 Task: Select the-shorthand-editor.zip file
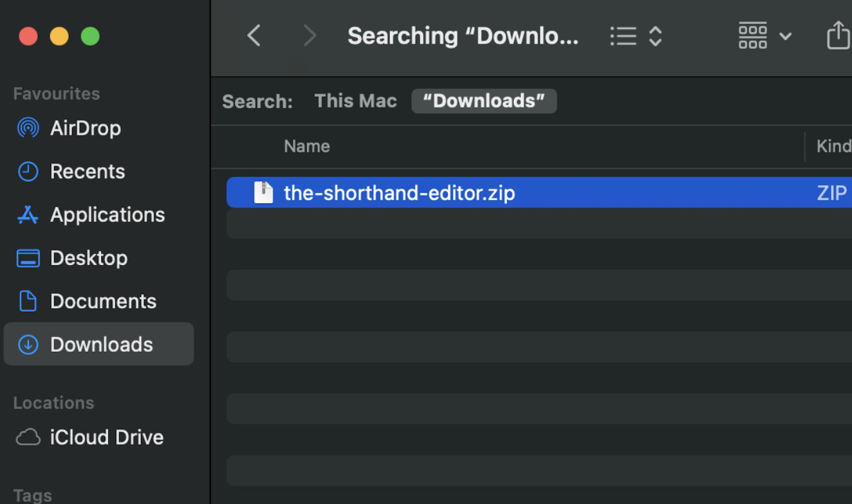(399, 192)
